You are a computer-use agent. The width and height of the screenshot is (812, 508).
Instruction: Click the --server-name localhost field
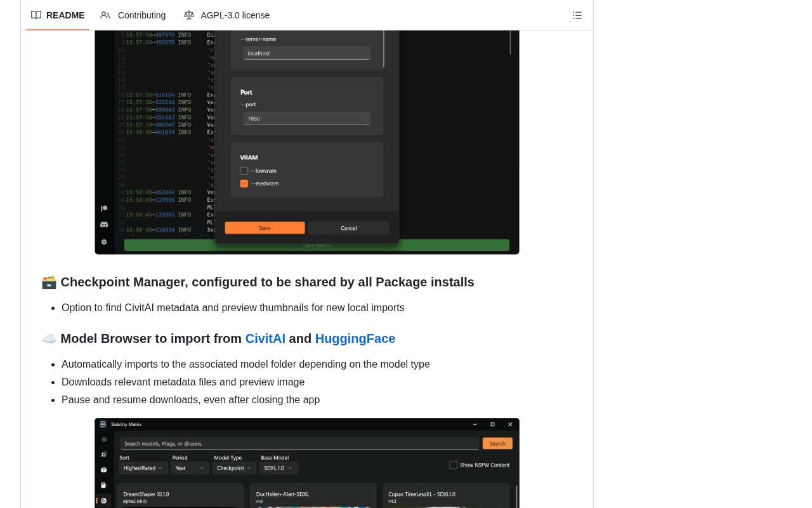[307, 53]
